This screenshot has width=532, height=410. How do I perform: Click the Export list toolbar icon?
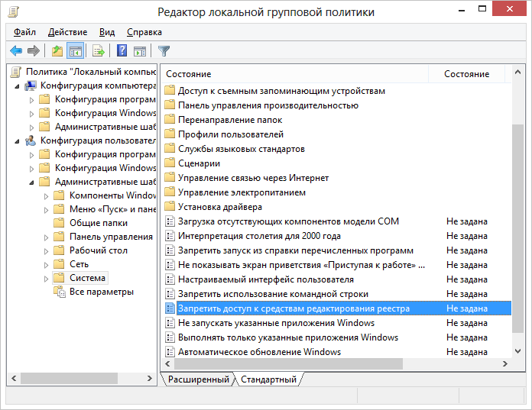click(98, 51)
